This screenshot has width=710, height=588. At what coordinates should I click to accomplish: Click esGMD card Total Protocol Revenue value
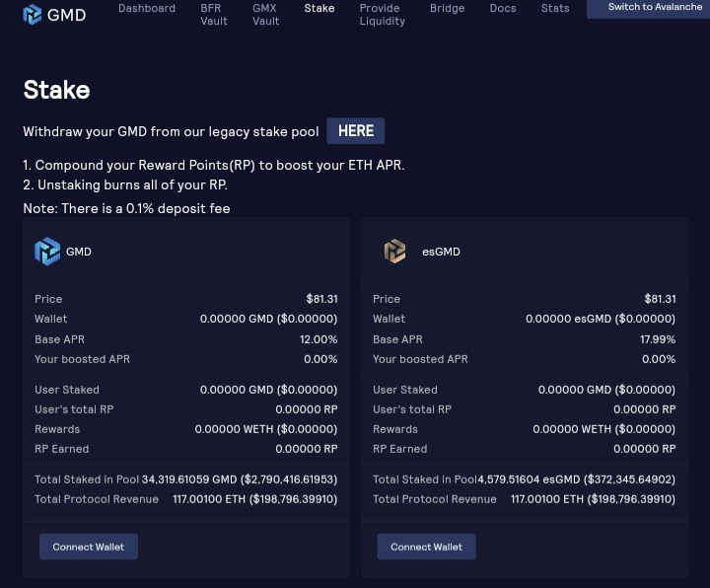click(x=594, y=499)
